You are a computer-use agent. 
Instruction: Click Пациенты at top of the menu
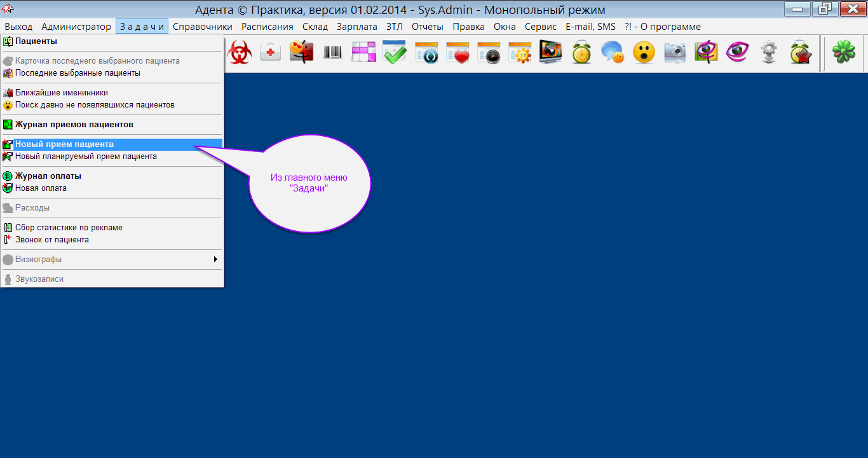(36, 41)
